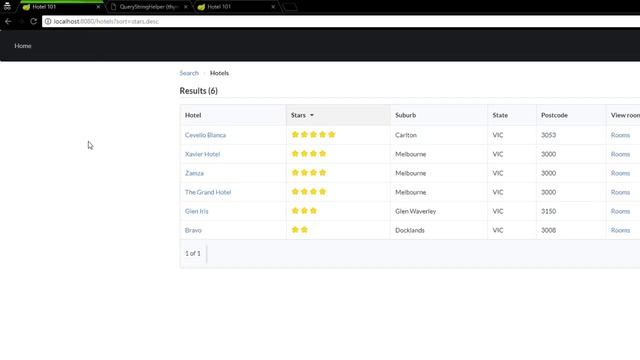640x360 pixels.
Task: Click the Stars sort descending arrow
Action: 312,115
